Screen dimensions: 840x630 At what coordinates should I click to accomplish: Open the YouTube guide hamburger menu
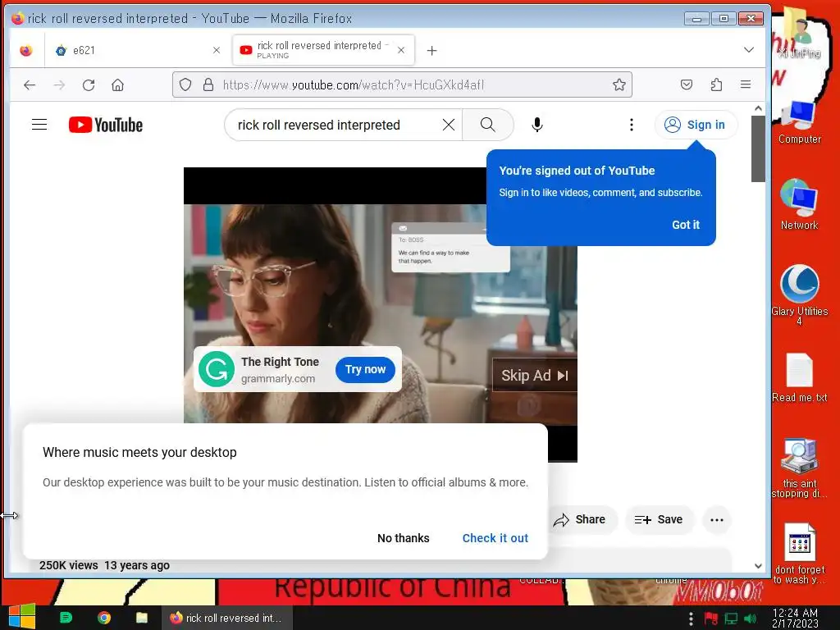click(39, 125)
